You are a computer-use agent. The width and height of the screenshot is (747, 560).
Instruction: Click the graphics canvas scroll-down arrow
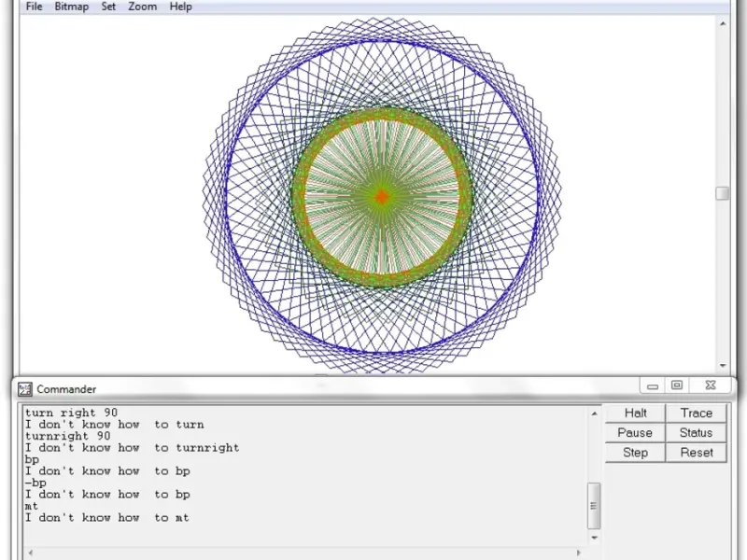[723, 366]
